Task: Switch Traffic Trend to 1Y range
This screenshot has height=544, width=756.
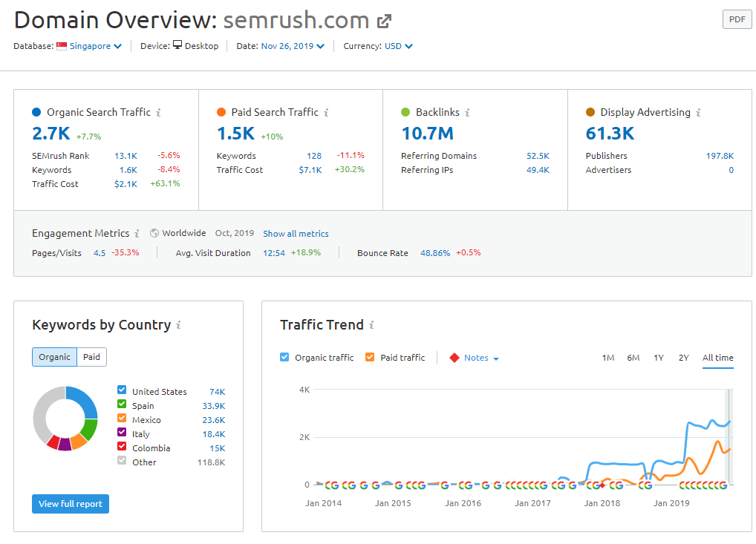Action: 659,358
